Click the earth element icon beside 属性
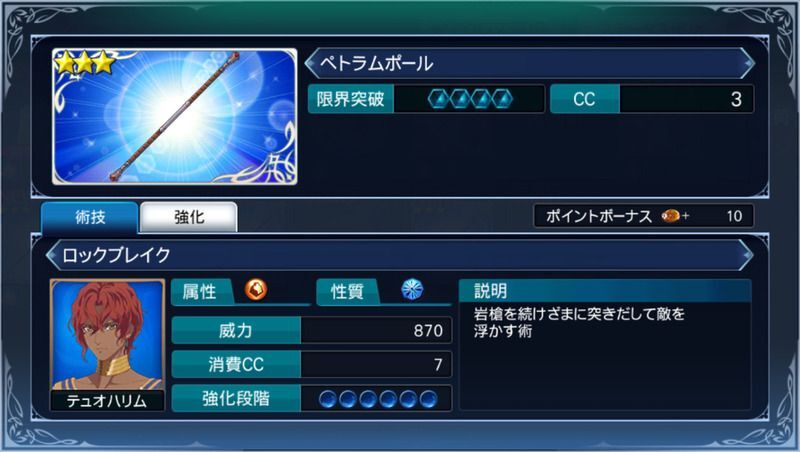 (256, 290)
